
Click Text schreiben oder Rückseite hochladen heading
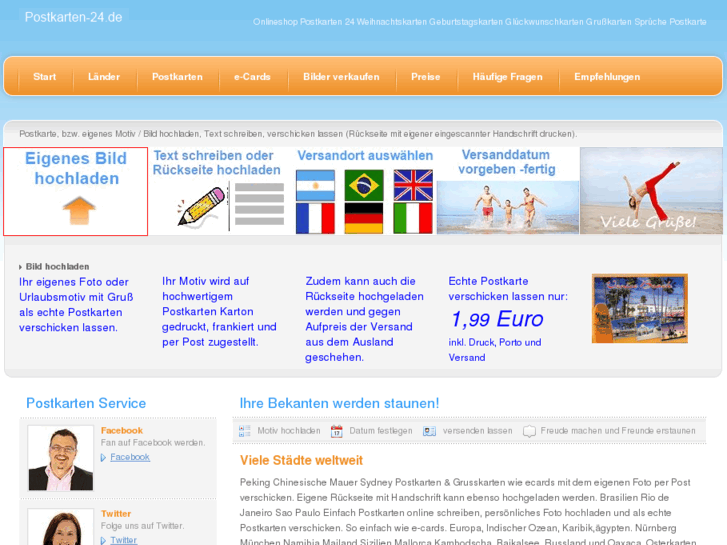(217, 163)
